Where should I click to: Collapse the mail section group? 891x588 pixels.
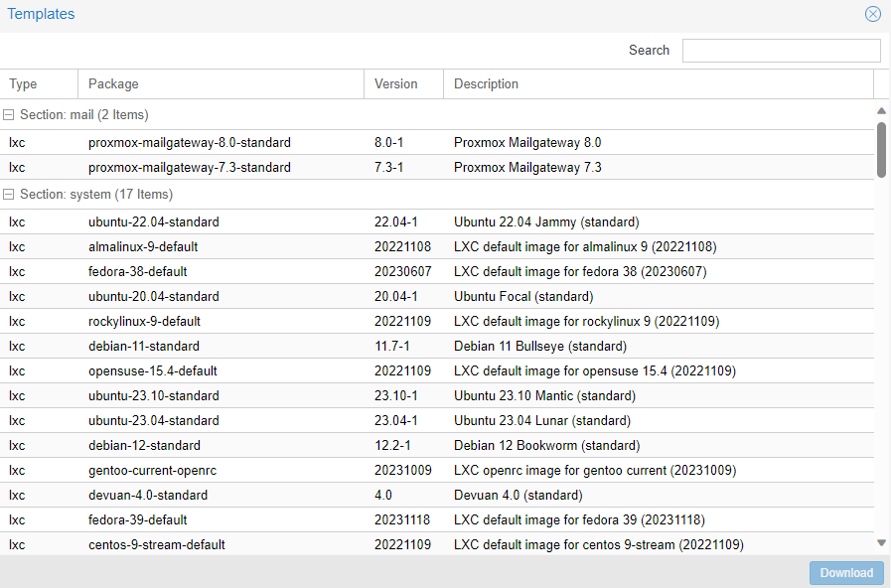[x=9, y=115]
